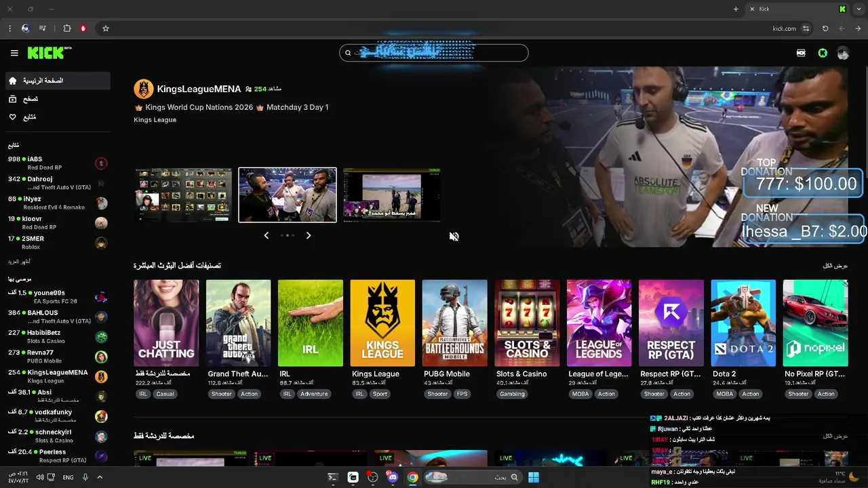Expand hidden system tray icons

[x=100, y=477]
